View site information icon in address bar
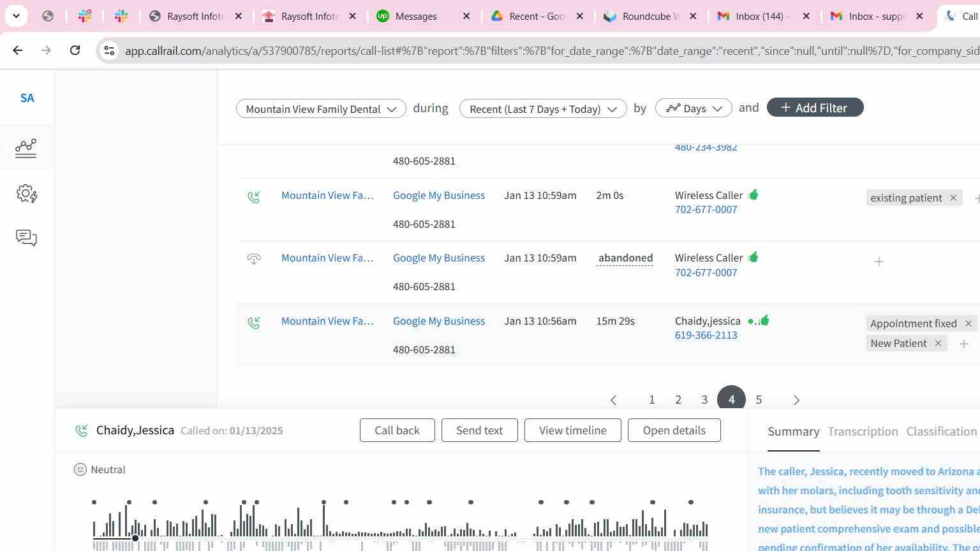 109,50
